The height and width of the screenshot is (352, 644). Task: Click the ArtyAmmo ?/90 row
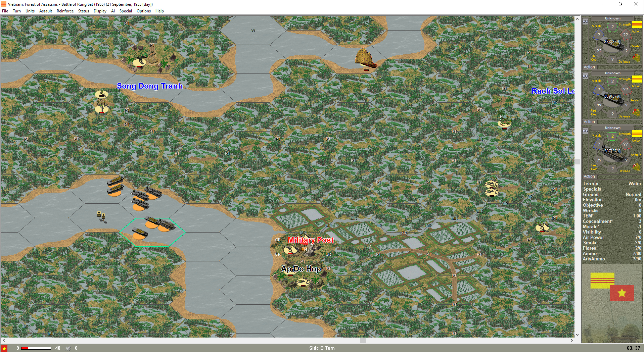coord(612,259)
